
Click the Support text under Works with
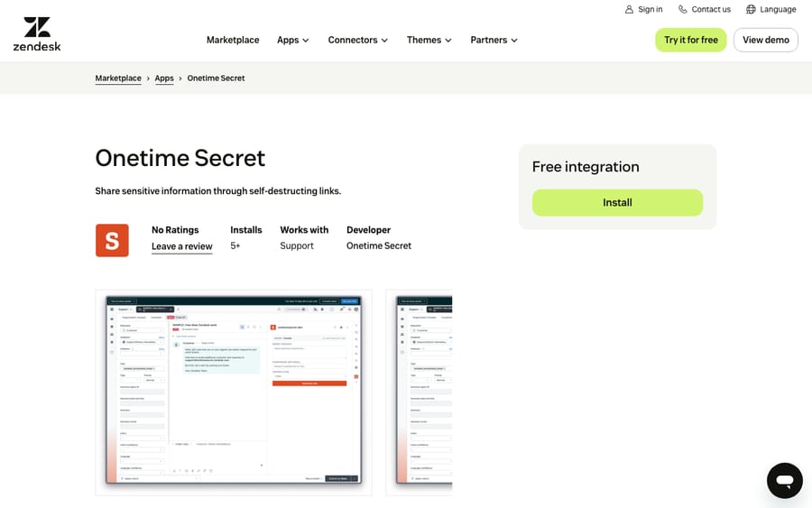tap(297, 246)
